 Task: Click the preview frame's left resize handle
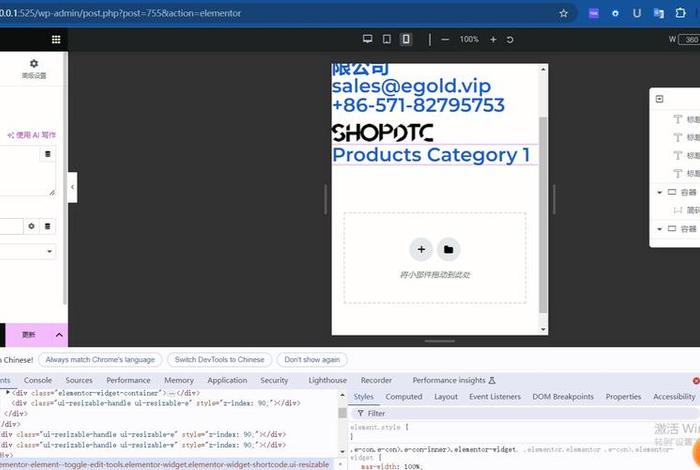325,199
